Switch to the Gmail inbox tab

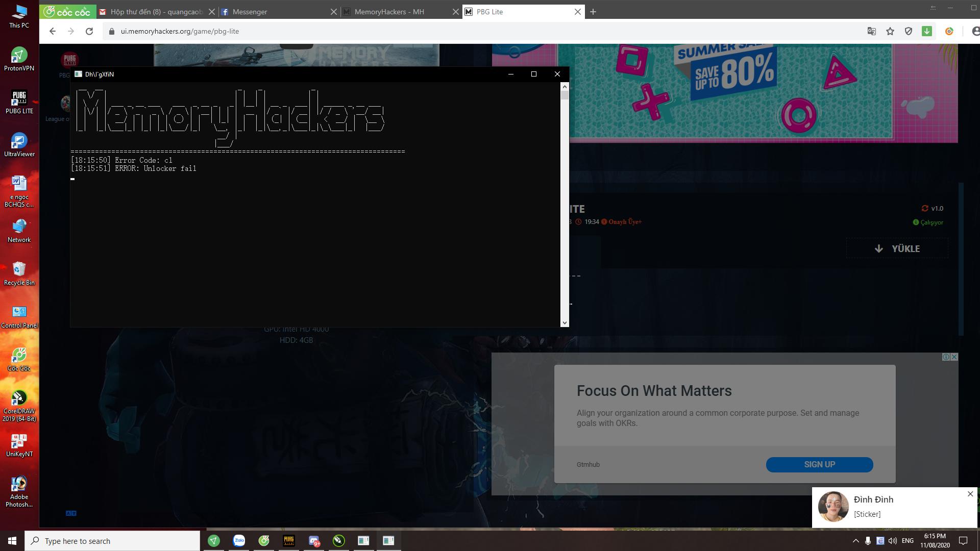[156, 12]
